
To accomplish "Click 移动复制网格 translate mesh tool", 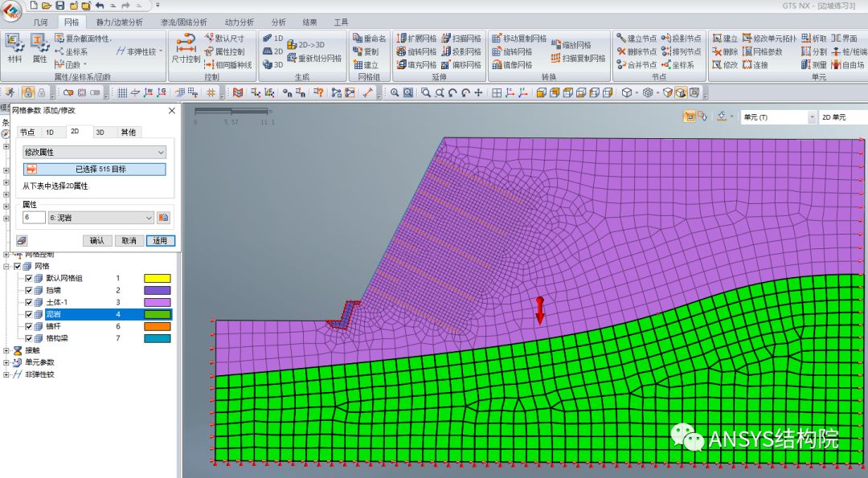I will tap(519, 39).
